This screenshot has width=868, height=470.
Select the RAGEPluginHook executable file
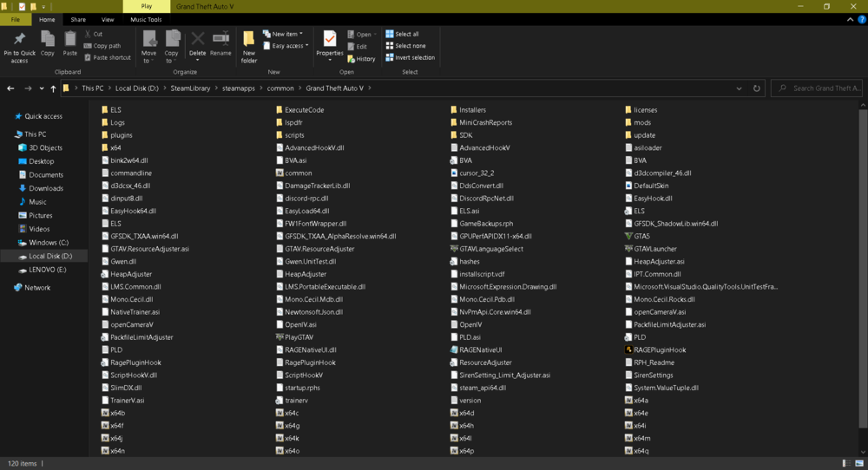pyautogui.click(x=655, y=350)
